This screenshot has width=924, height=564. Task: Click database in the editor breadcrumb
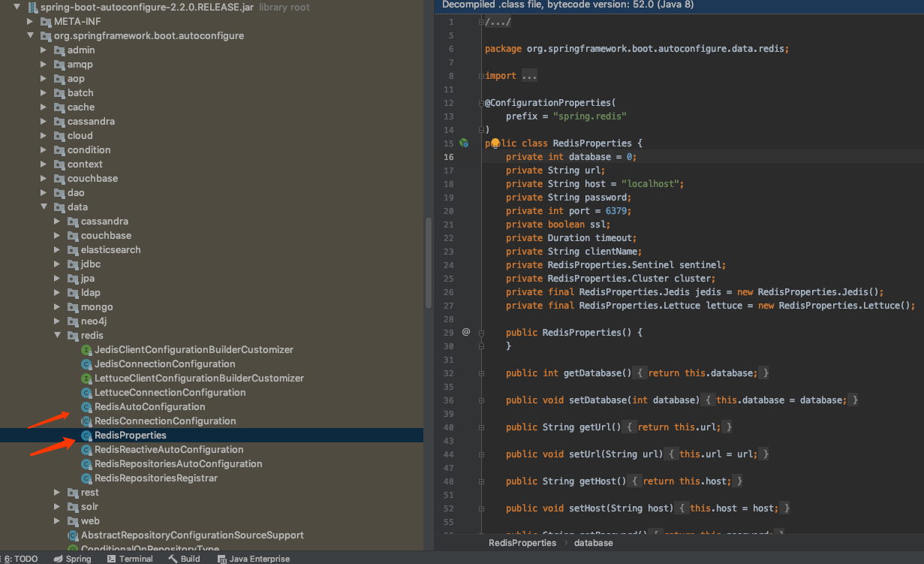point(594,543)
